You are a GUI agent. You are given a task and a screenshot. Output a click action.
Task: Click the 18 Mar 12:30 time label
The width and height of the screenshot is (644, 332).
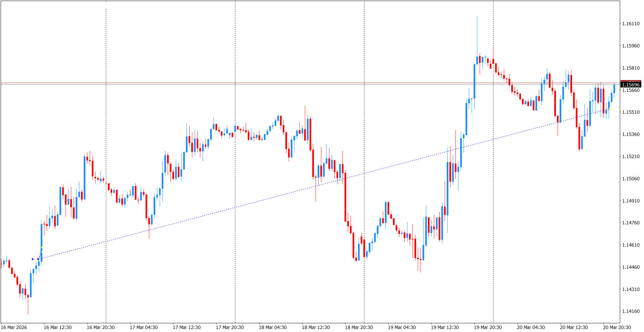(x=316, y=327)
